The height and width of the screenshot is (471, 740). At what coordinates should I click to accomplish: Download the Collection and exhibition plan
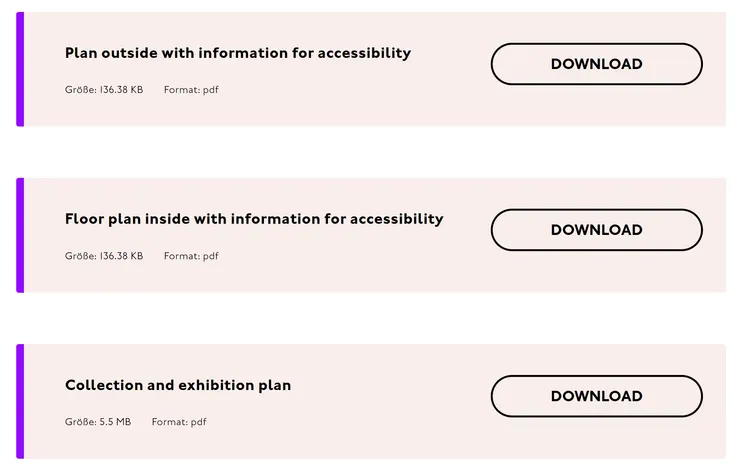coord(596,396)
